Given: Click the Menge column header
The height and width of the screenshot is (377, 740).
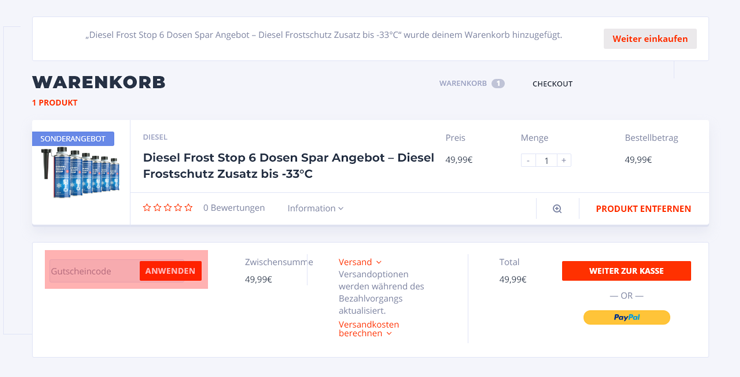Looking at the screenshot, I should point(534,138).
